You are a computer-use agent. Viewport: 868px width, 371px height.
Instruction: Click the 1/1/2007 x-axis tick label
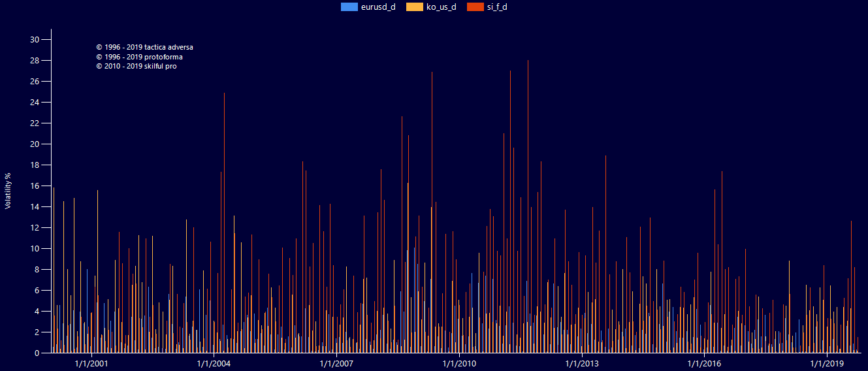click(336, 363)
